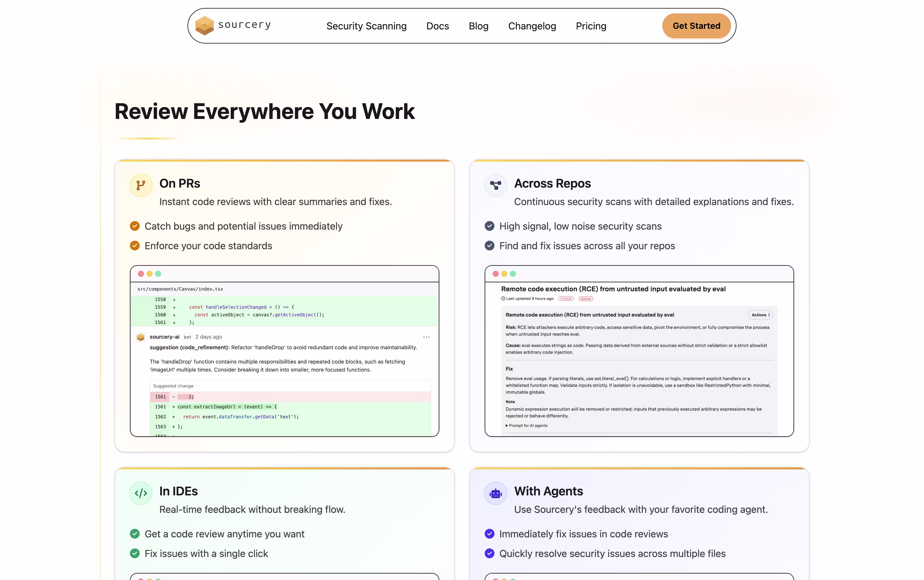The width and height of the screenshot is (924, 580).
Task: Click the Last updated 9 hours ago text
Action: [x=529, y=299]
